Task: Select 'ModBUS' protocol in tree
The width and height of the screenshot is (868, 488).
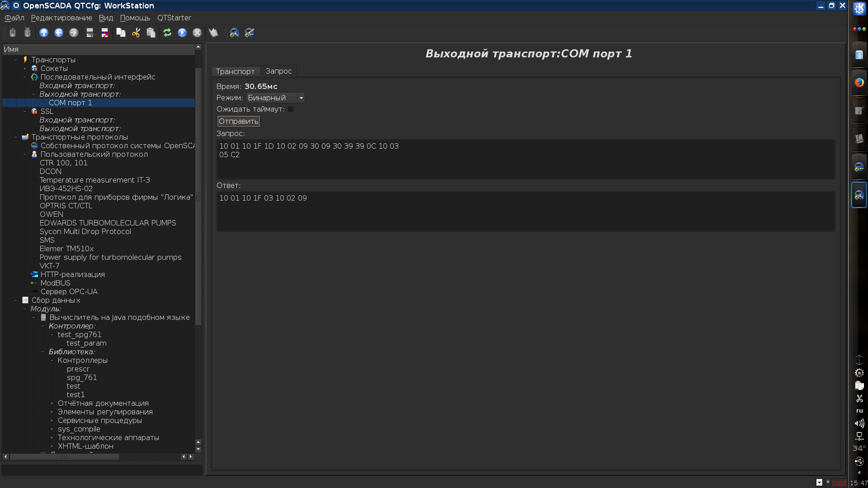Action: click(55, 283)
